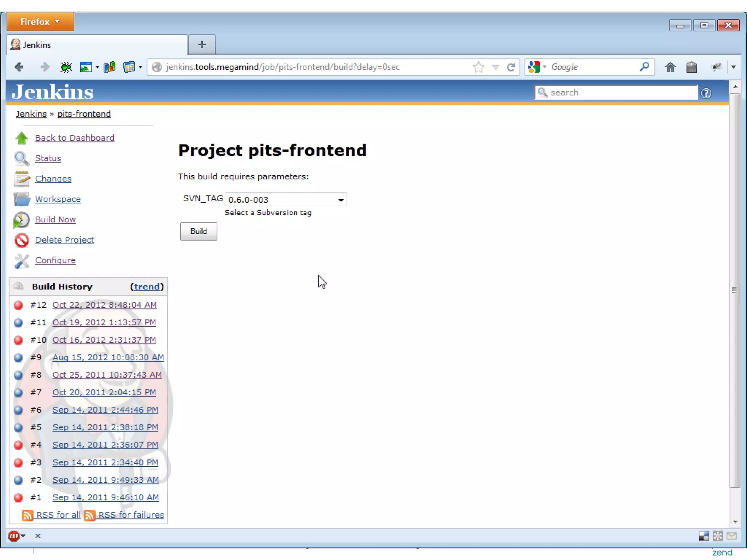Click the Build button
Viewport: 747px width, 560px height.
[198, 231]
